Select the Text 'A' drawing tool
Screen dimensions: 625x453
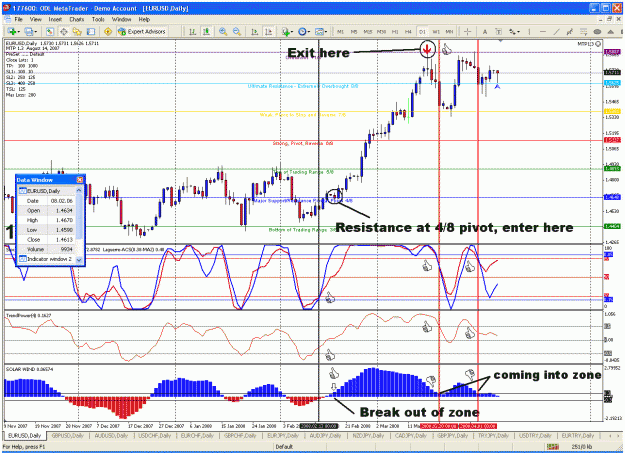485,32
